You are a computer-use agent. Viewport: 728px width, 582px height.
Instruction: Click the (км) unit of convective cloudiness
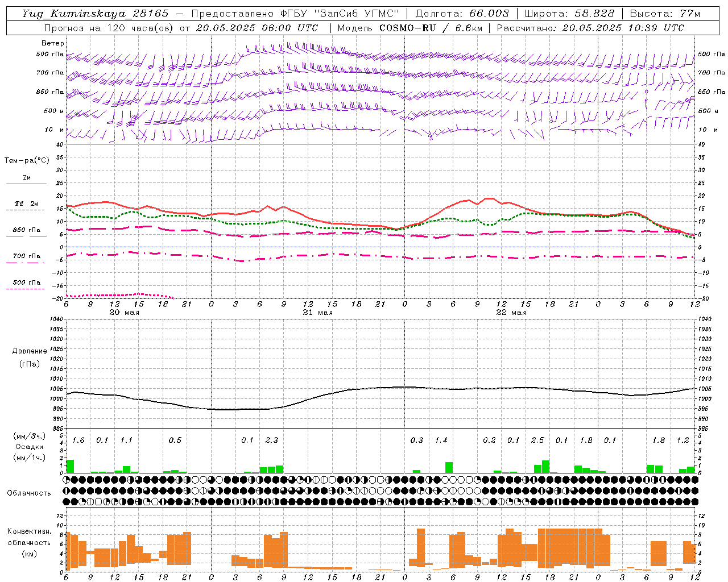[x=29, y=554]
